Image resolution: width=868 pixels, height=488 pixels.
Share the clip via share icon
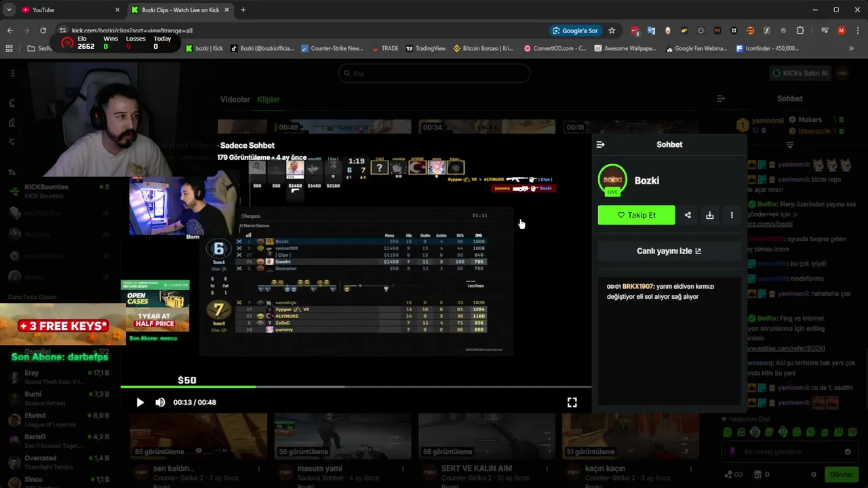click(688, 215)
